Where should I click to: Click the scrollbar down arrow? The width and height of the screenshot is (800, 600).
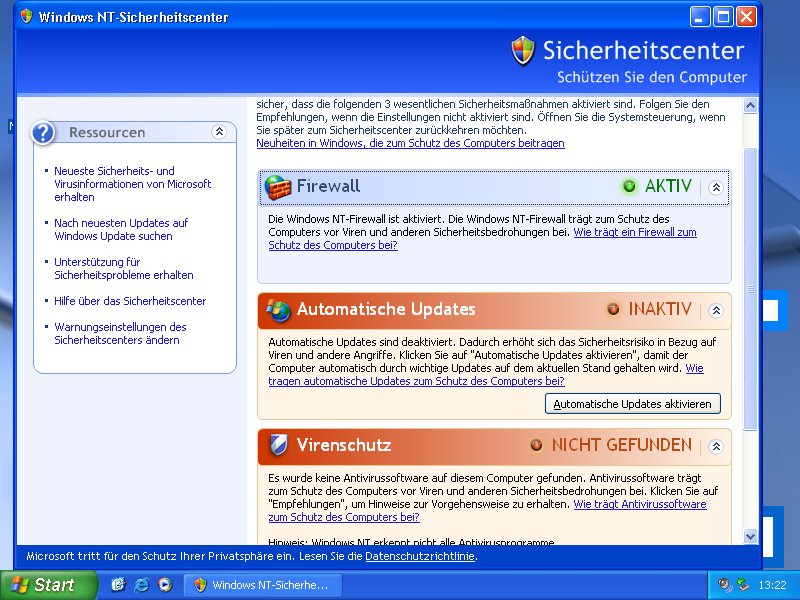[x=751, y=537]
